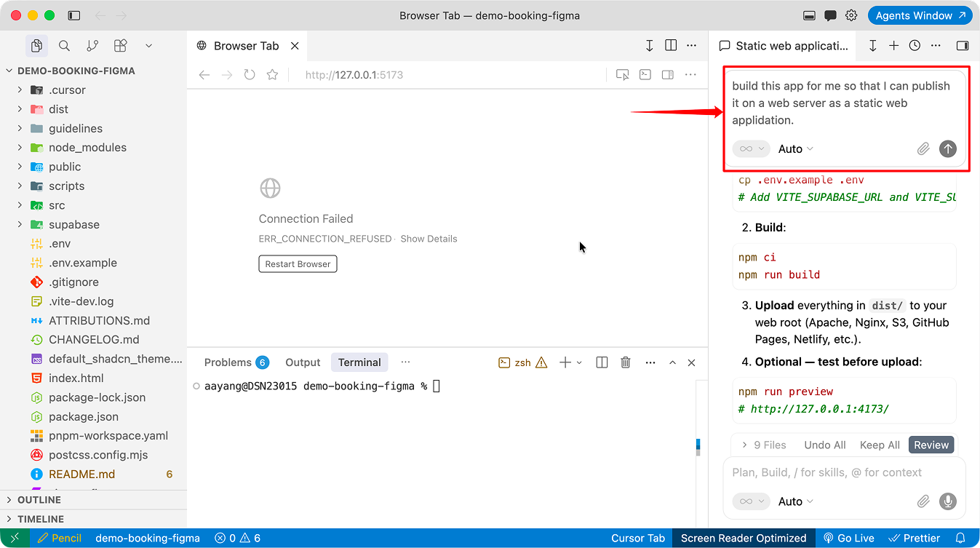Kill terminal with trash icon
The image size is (980, 548).
[625, 362]
